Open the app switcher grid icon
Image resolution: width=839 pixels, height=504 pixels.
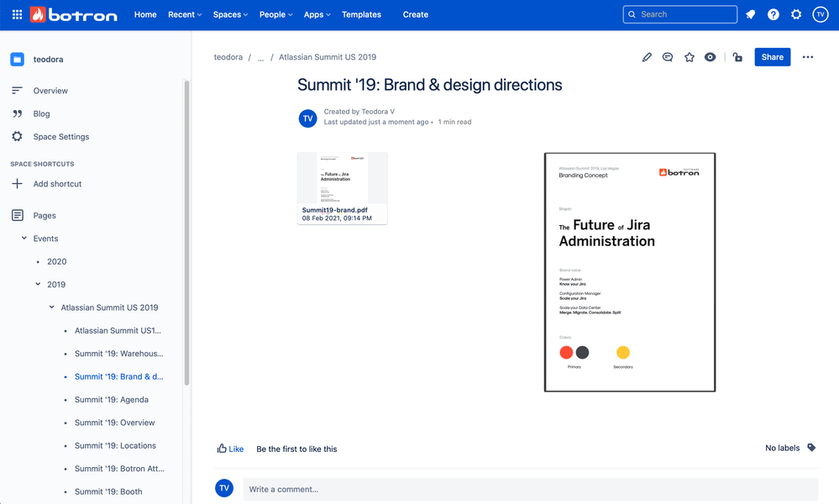[17, 14]
